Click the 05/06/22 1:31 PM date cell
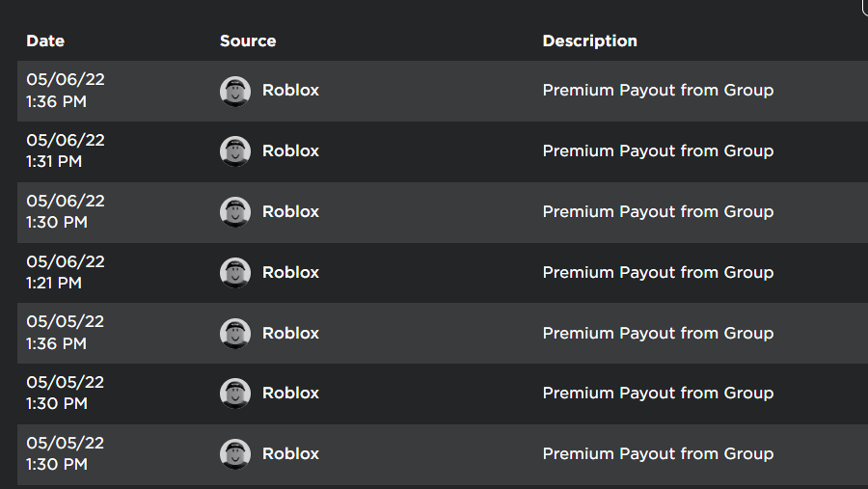Image resolution: width=868 pixels, height=489 pixels. point(66,150)
